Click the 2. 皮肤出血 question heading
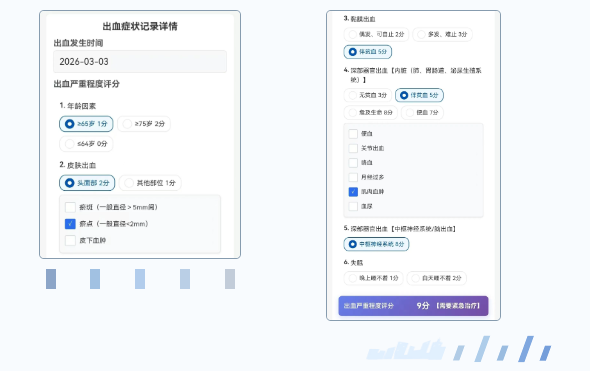Viewport: 590px width, 371px height. tap(78, 165)
